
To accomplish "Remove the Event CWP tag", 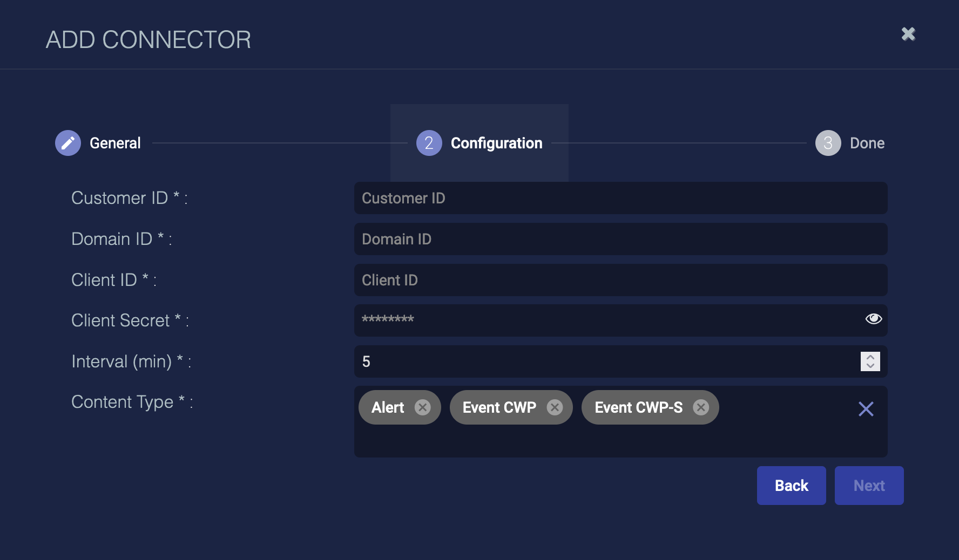I will click(555, 407).
